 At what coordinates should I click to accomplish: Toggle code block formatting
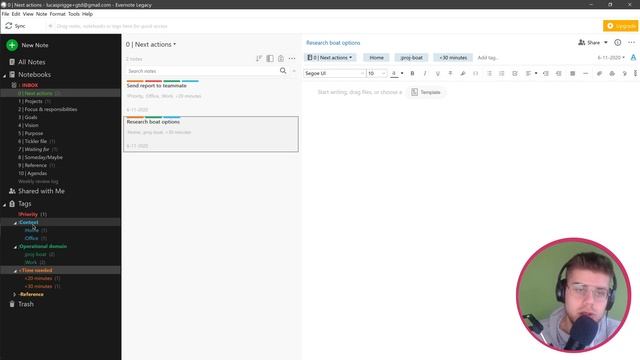(476, 73)
